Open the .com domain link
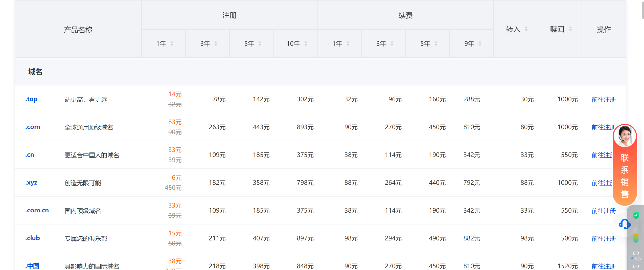 (33, 127)
